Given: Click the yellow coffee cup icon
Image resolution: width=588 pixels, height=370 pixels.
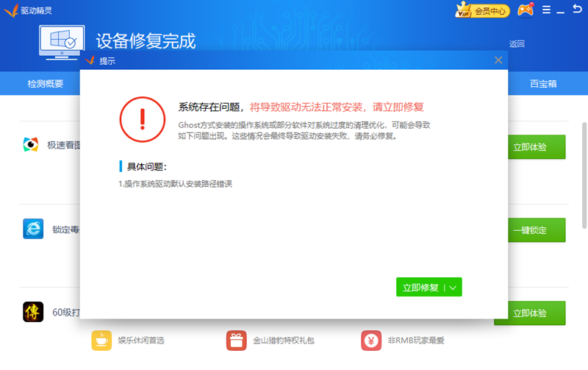Looking at the screenshot, I should click(x=101, y=341).
